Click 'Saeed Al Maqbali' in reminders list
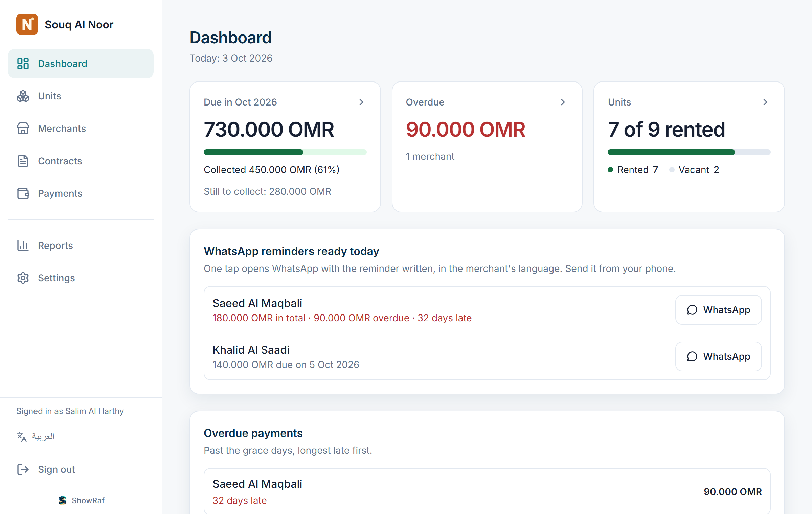The image size is (812, 514). 257,303
